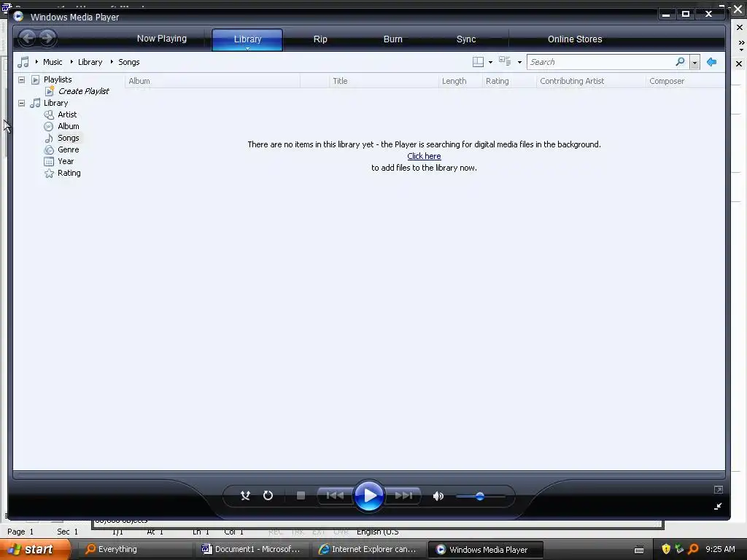The width and height of the screenshot is (747, 560).
Task: Mute the volume speaker icon
Action: 438,496
